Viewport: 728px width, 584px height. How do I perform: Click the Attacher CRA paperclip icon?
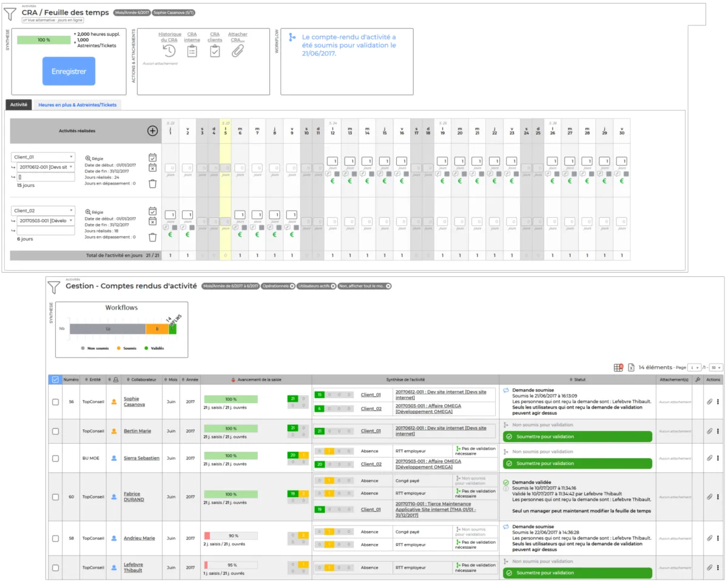237,51
